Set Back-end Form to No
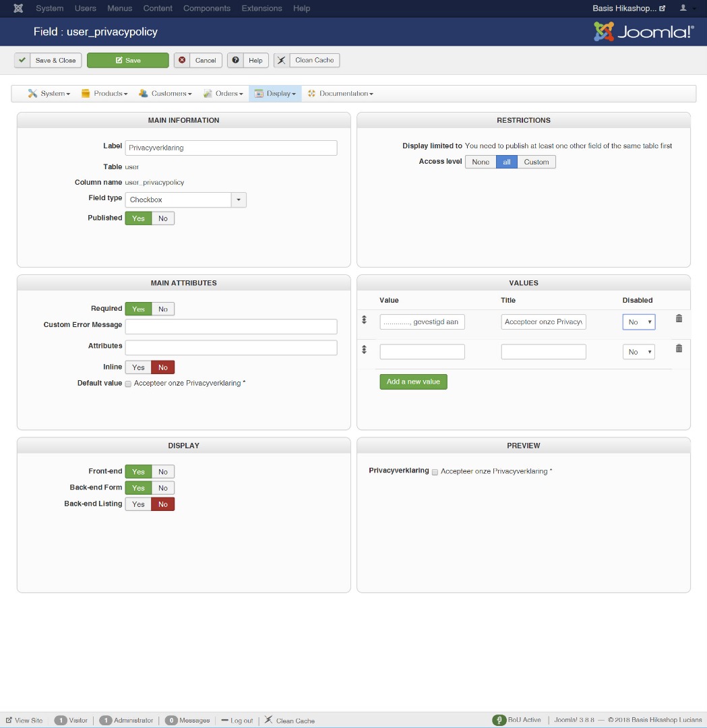 pos(163,488)
